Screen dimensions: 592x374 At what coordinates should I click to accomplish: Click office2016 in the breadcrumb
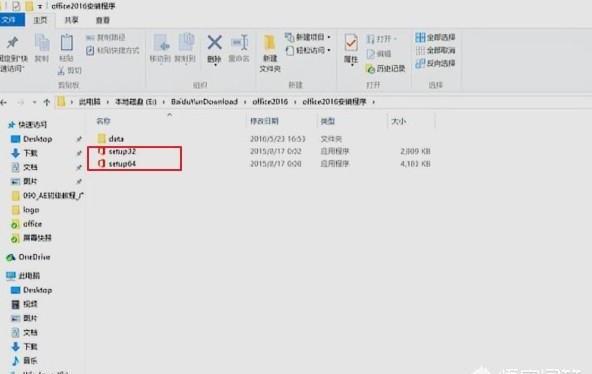[x=270, y=102]
